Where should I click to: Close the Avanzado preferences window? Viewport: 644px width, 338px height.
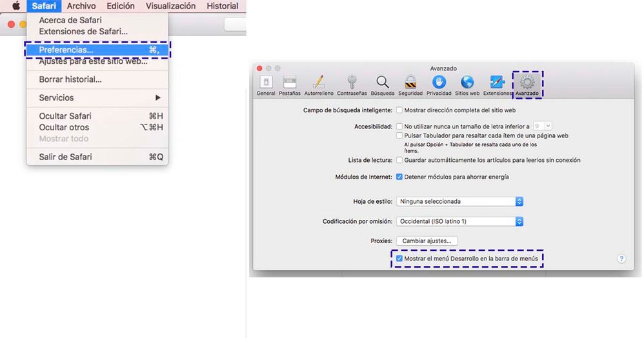tap(259, 68)
